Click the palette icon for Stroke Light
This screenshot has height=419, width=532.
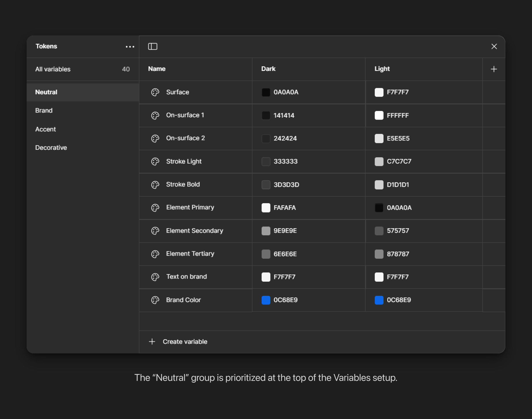pos(155,161)
